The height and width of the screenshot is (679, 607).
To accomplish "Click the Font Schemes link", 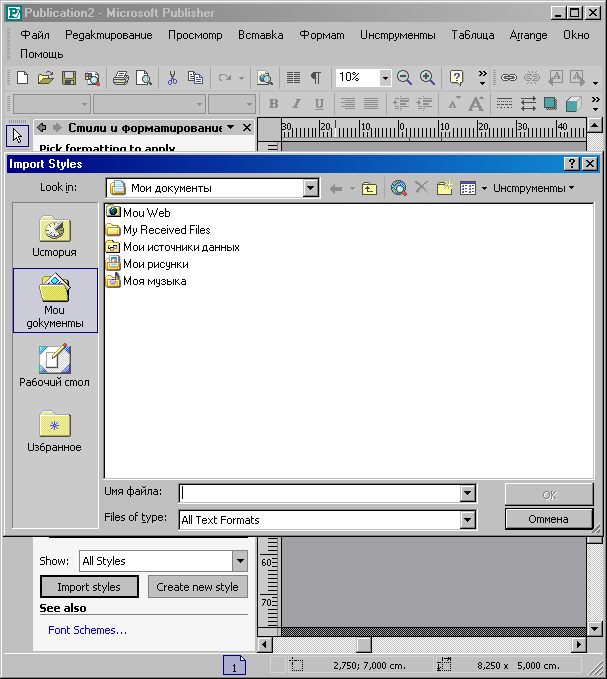I will (x=87, y=630).
